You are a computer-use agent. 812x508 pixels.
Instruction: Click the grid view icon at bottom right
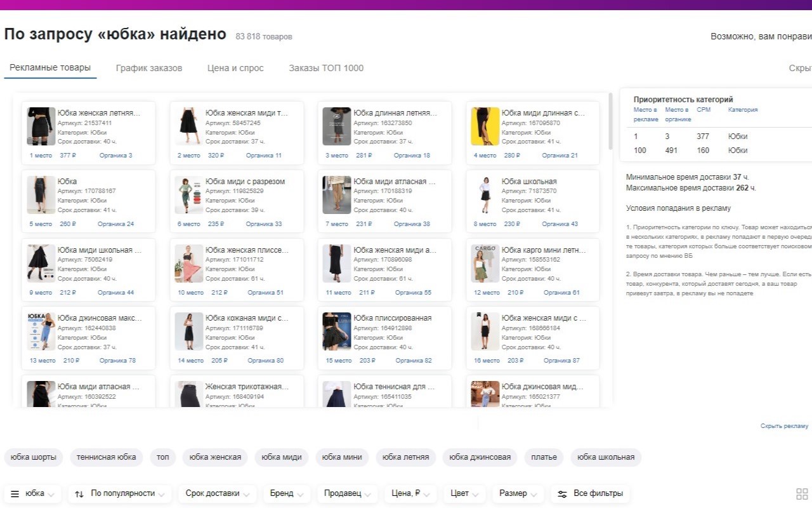click(802, 494)
